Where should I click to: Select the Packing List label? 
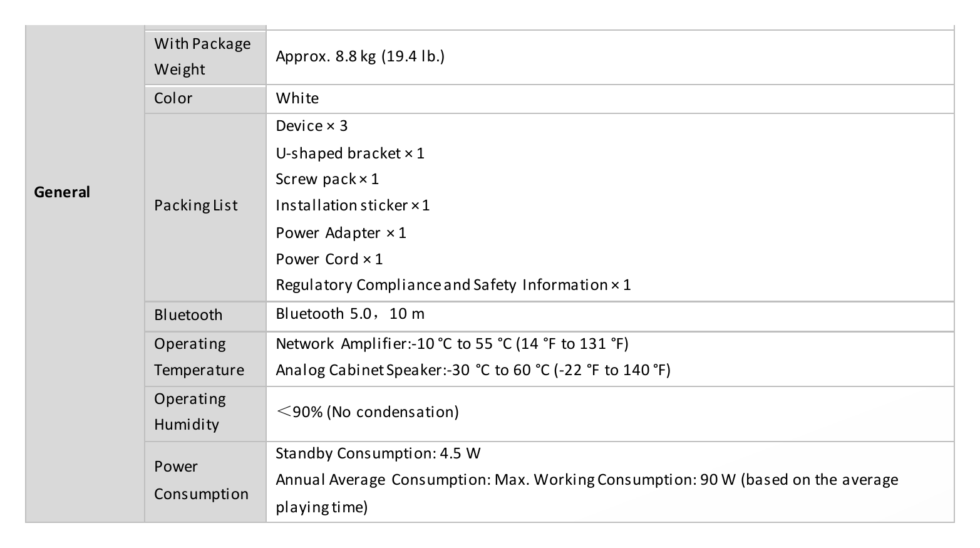196,205
